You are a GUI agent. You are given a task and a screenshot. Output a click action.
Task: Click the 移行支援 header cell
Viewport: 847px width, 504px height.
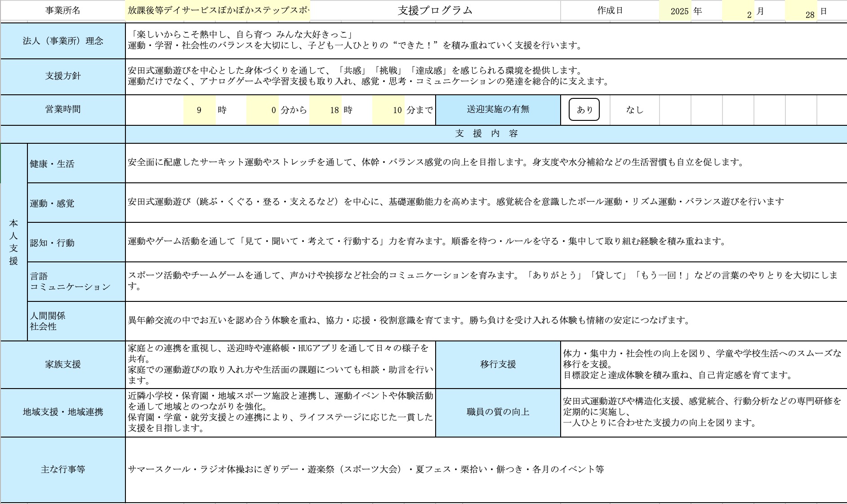click(x=498, y=364)
